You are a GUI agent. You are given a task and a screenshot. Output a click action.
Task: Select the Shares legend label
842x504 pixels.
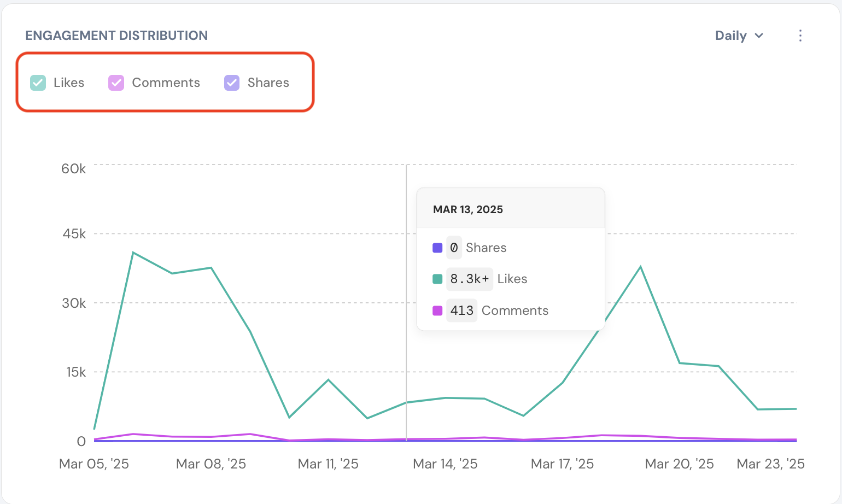pyautogui.click(x=268, y=83)
